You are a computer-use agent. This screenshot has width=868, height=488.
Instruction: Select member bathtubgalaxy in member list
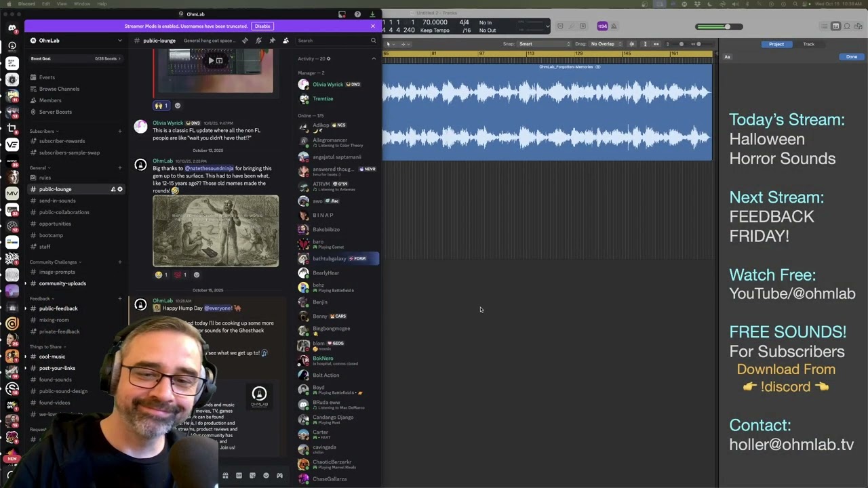coord(337,258)
